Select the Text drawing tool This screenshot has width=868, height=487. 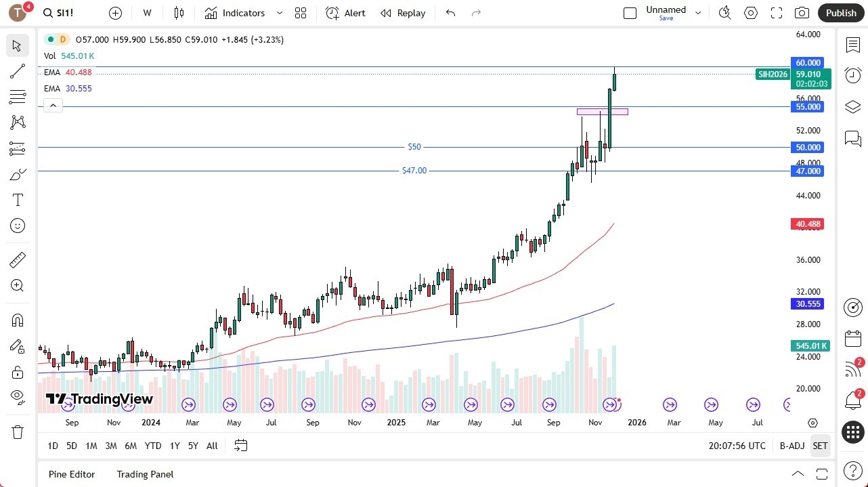coord(18,199)
